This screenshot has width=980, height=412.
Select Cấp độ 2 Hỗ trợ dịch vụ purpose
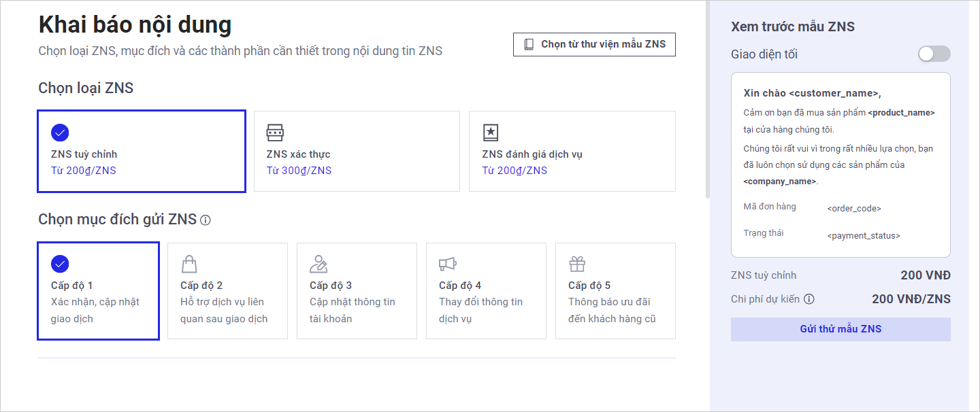pyautogui.click(x=227, y=291)
